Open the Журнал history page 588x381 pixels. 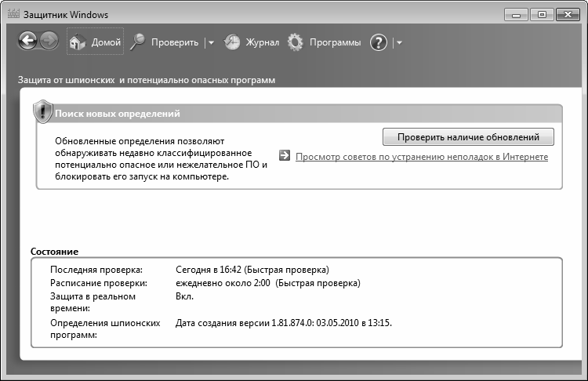[x=263, y=42]
